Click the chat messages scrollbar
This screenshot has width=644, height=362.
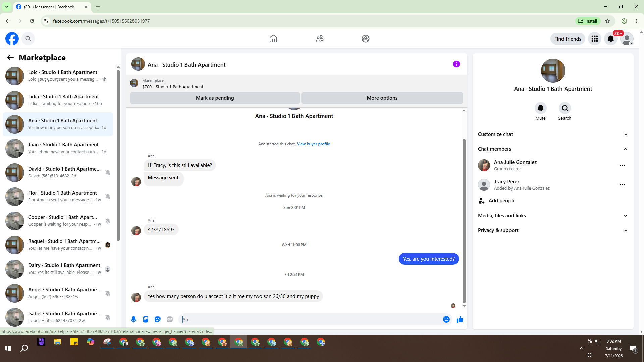[464, 221]
